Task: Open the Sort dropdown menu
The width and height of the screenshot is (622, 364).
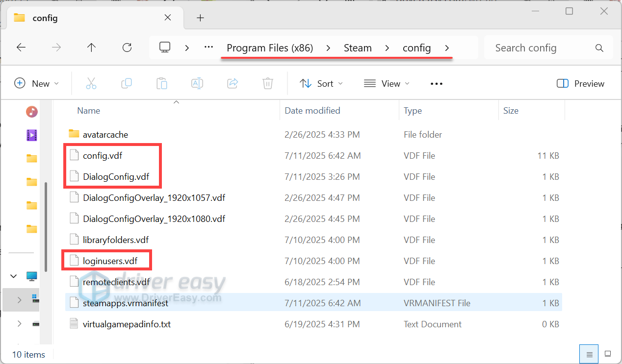Action: 321,83
